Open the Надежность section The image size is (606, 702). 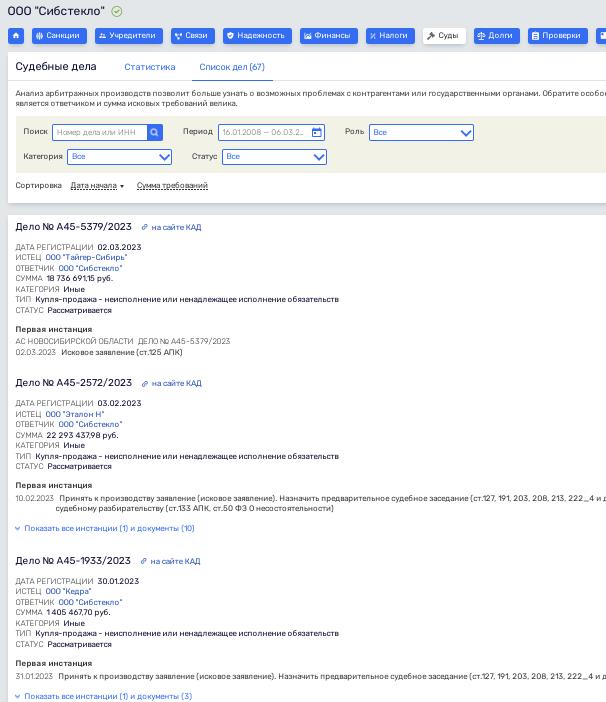[257, 36]
